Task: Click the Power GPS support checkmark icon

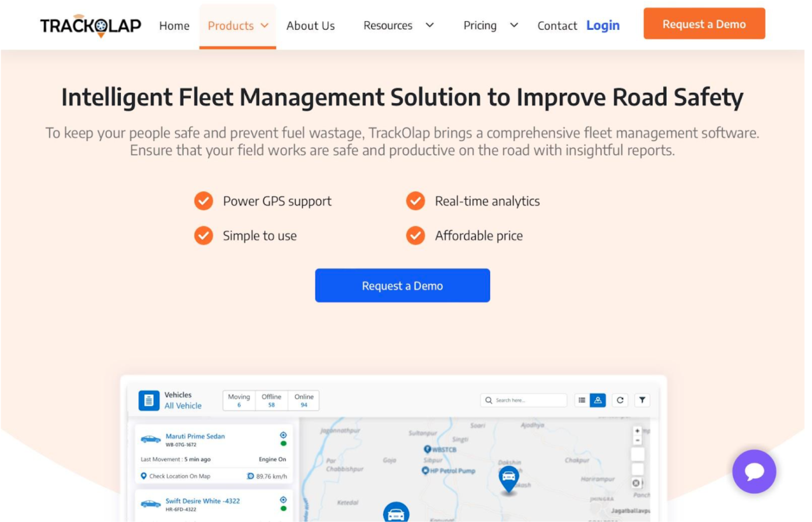Action: [204, 201]
